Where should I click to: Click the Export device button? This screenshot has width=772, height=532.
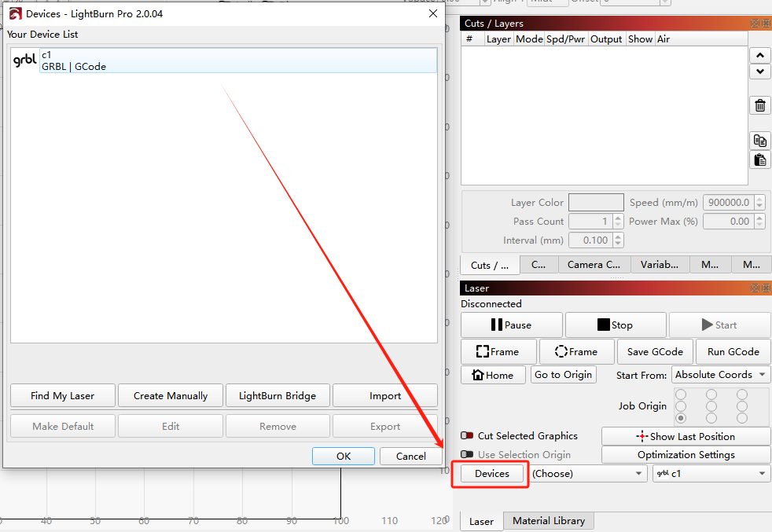coord(385,426)
